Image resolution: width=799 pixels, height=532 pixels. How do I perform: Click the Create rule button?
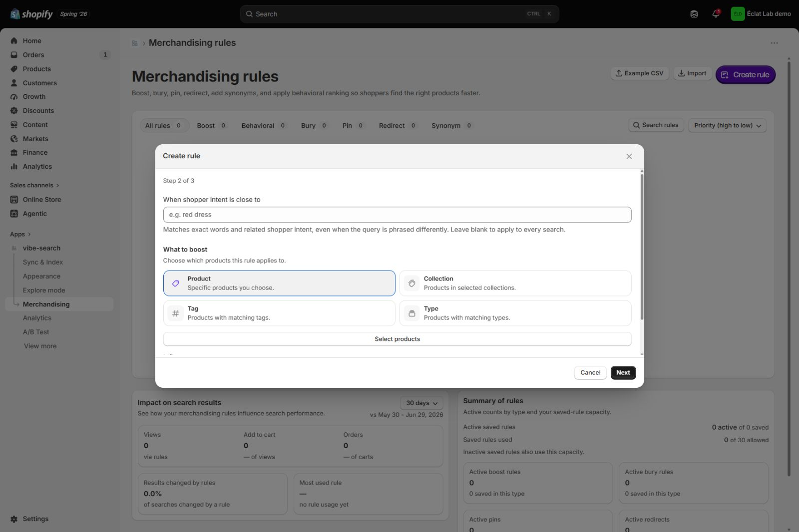[745, 75]
